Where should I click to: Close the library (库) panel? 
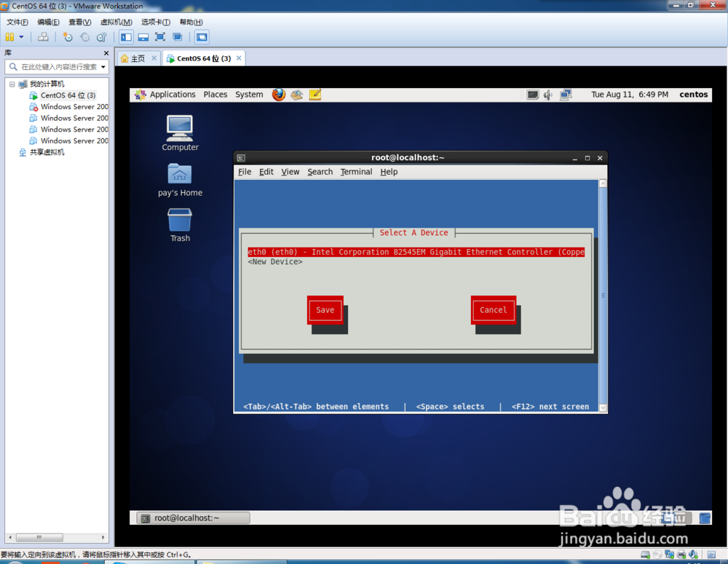pos(106,53)
